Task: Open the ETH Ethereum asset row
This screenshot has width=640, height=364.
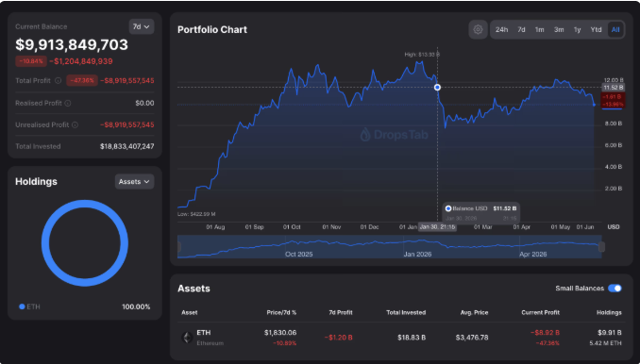Action: coord(401,338)
